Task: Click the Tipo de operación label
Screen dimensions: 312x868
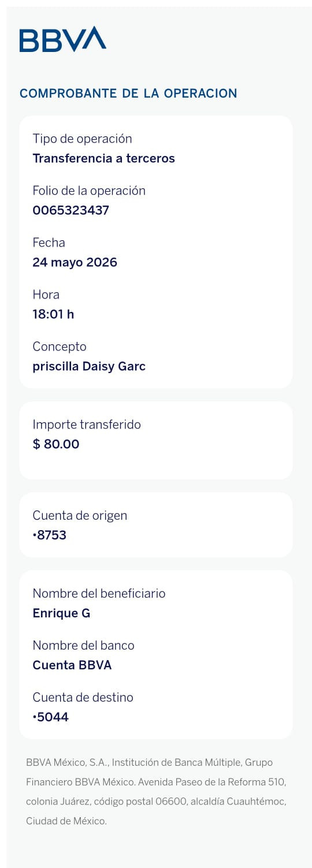Action: click(x=82, y=139)
